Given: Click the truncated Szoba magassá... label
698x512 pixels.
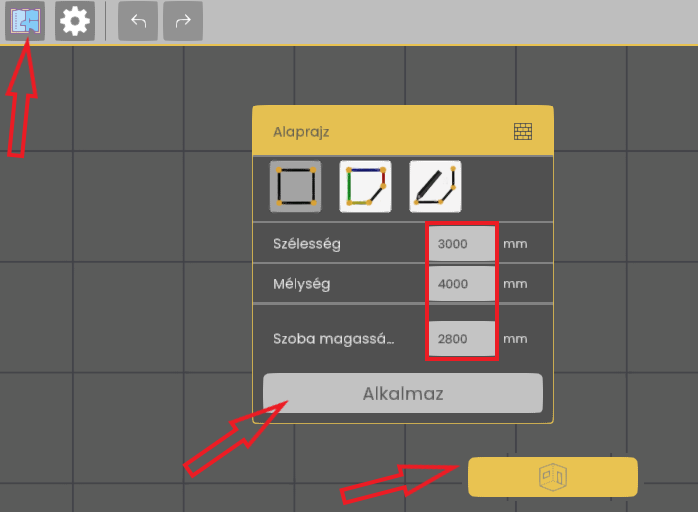Looking at the screenshot, I should [333, 339].
